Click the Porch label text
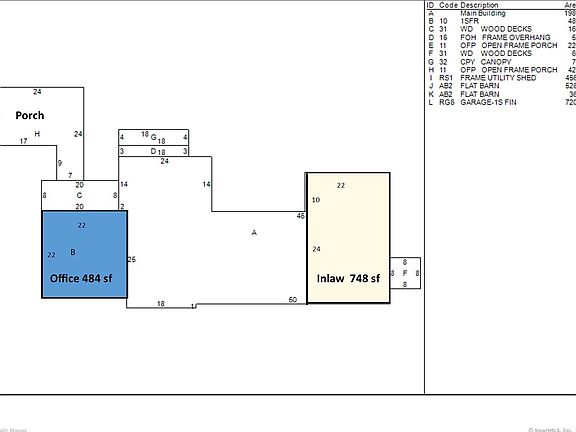Screen dimensions: 576x432 [x=30, y=115]
